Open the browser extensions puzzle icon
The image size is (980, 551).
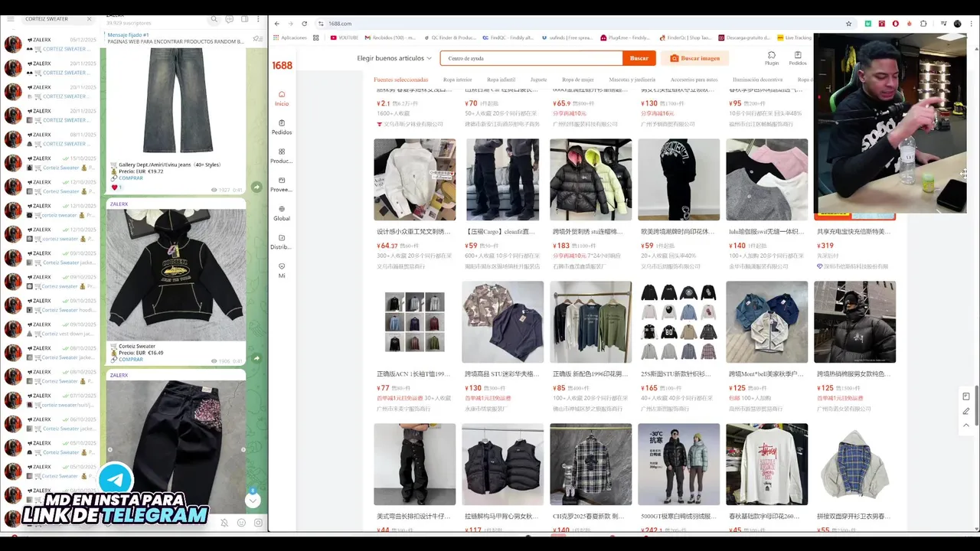click(923, 24)
